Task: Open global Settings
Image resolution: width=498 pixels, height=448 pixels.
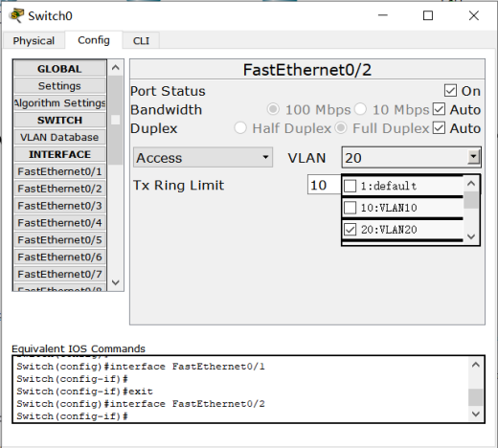Action: pos(59,86)
